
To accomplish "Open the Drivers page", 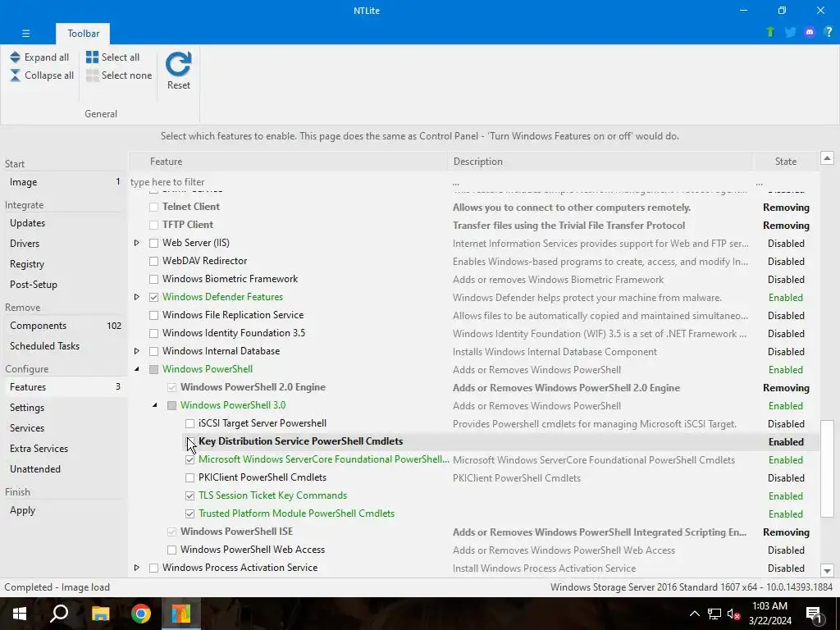I will 64,243.
